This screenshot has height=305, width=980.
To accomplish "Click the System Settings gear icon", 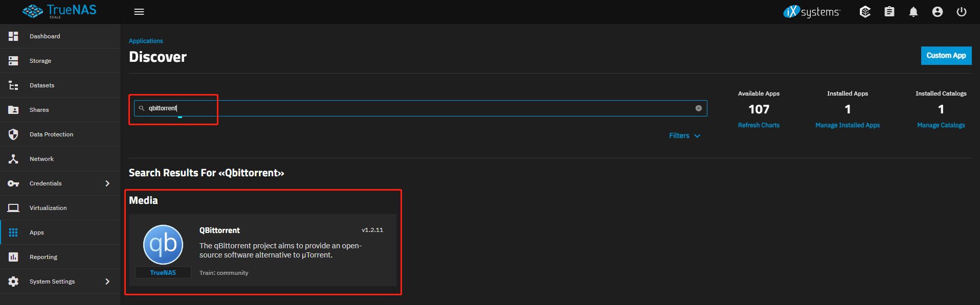I will 13,281.
